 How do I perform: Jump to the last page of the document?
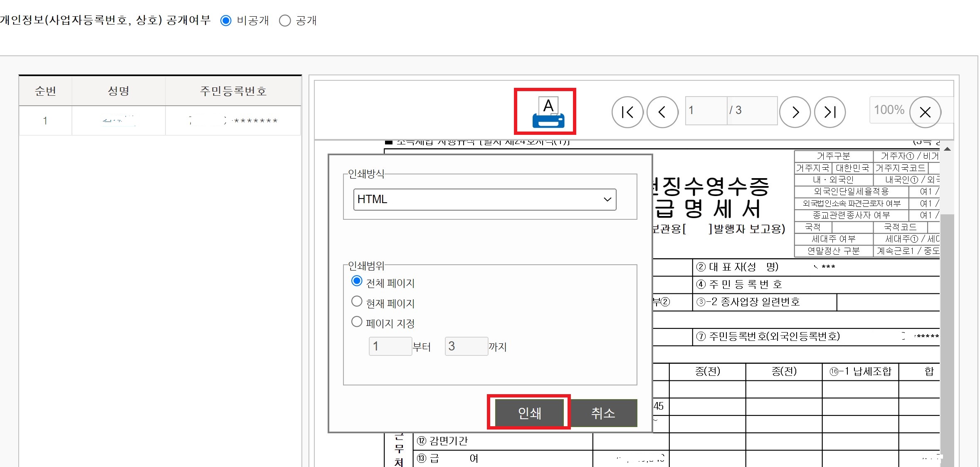pos(829,112)
